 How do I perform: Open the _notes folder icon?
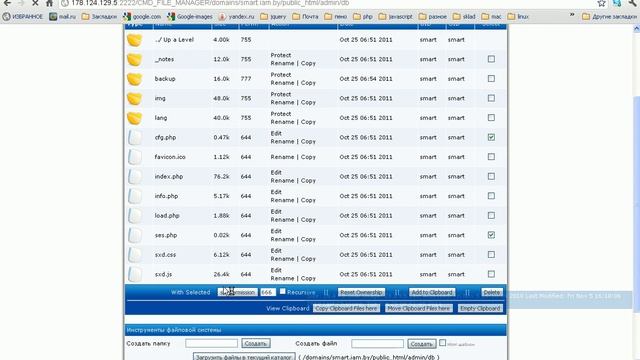click(x=134, y=60)
